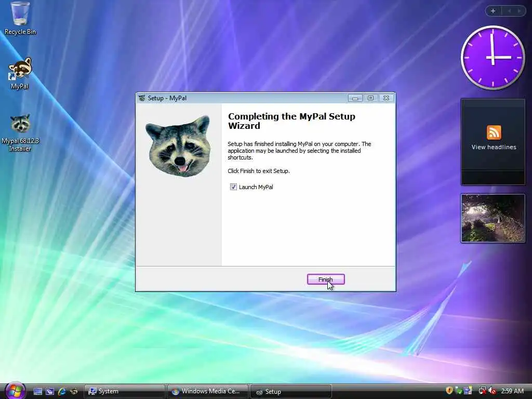Switch to the Setup taskbar button
The image size is (532, 399).
(290, 392)
